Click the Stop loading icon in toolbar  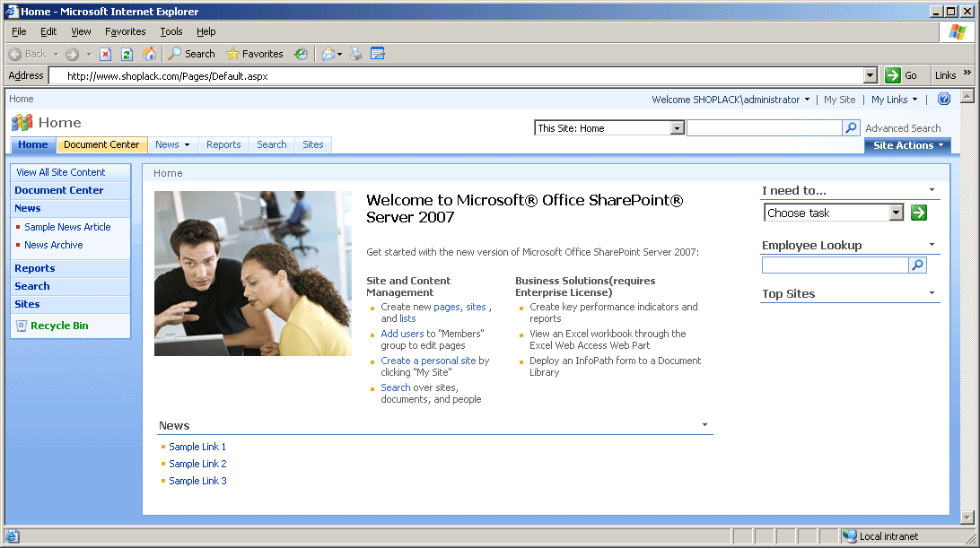point(105,54)
